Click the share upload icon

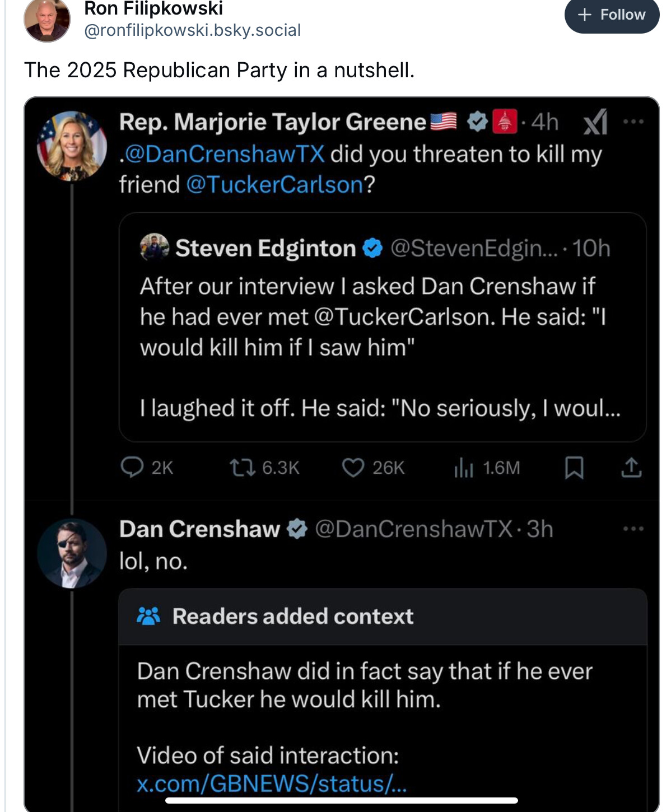(631, 467)
